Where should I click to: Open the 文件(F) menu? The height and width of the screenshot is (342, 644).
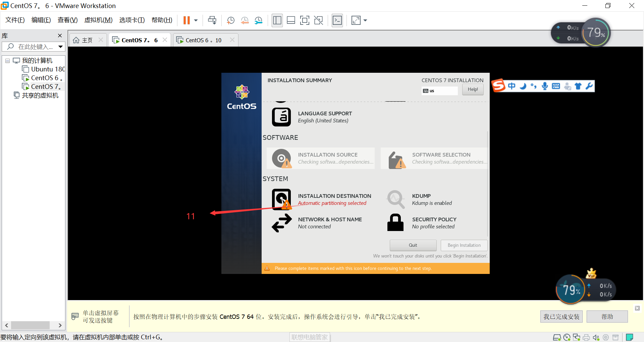pyautogui.click(x=15, y=20)
